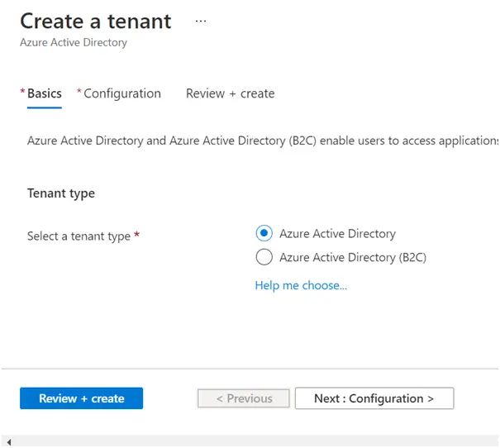Viewport: 500px width, 448px height.
Task: Open the Help me choose link
Action: (x=301, y=285)
